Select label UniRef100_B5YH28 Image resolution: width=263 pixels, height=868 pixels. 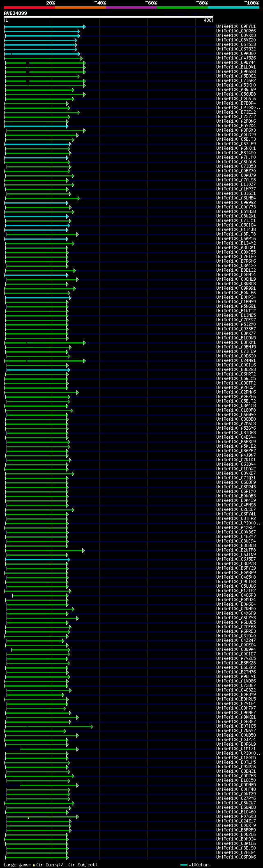(236, 212)
